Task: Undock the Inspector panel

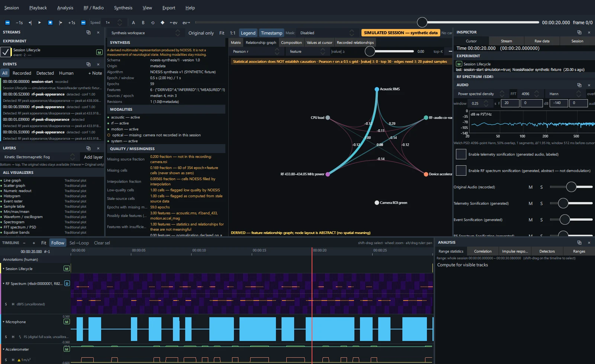Action: tap(579, 32)
